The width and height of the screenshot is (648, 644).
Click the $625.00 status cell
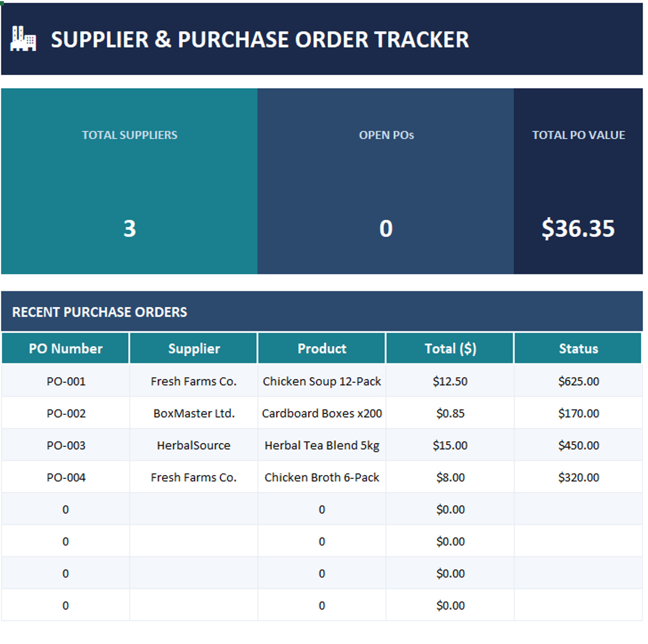(578, 381)
